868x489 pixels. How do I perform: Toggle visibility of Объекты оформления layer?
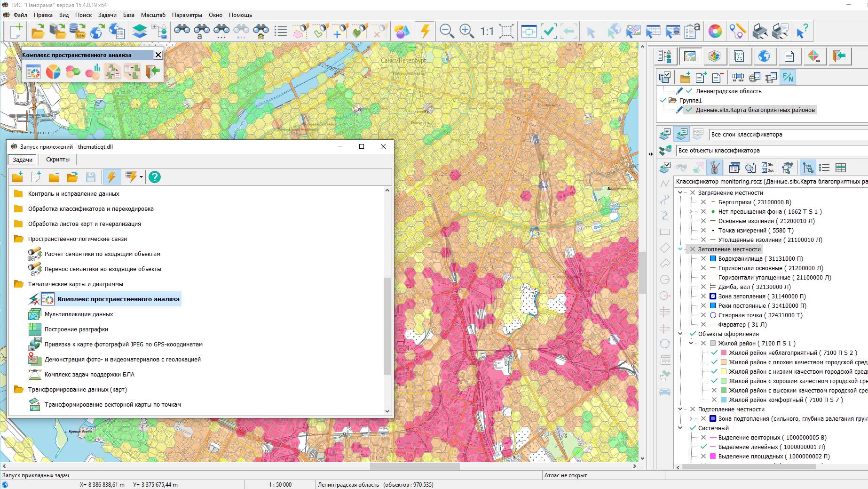(x=693, y=334)
